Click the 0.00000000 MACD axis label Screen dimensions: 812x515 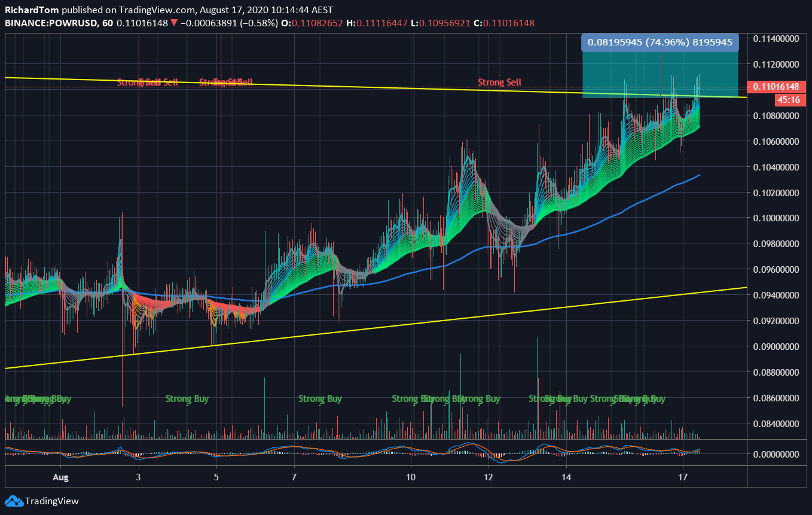point(776,455)
